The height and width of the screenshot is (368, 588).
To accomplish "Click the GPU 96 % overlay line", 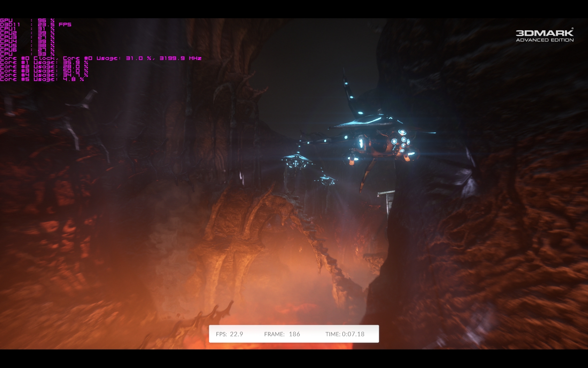I will [27, 20].
